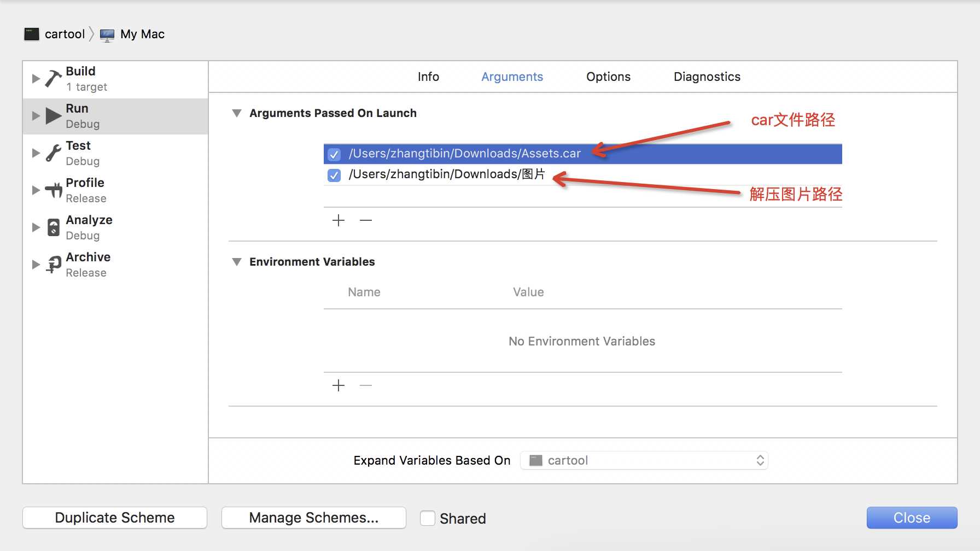980x551 pixels.
Task: Uncheck the Downloads/图片 argument checkbox
Action: coord(334,175)
